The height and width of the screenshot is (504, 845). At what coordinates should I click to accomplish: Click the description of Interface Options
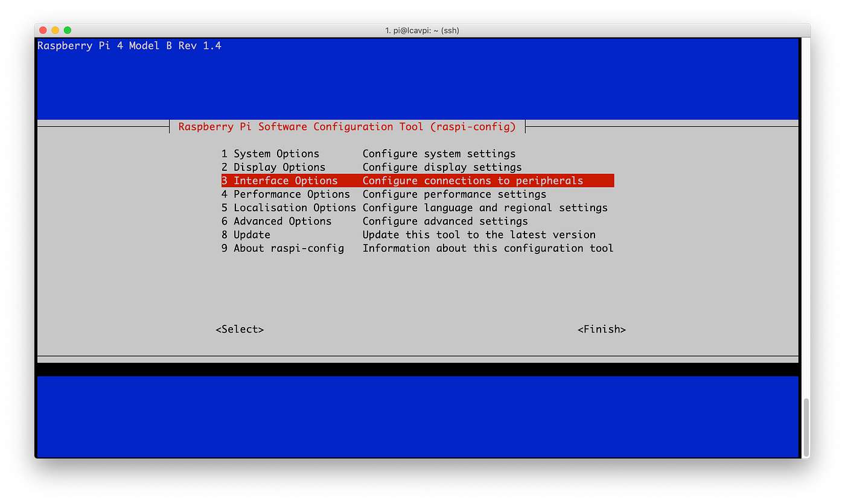473,180
